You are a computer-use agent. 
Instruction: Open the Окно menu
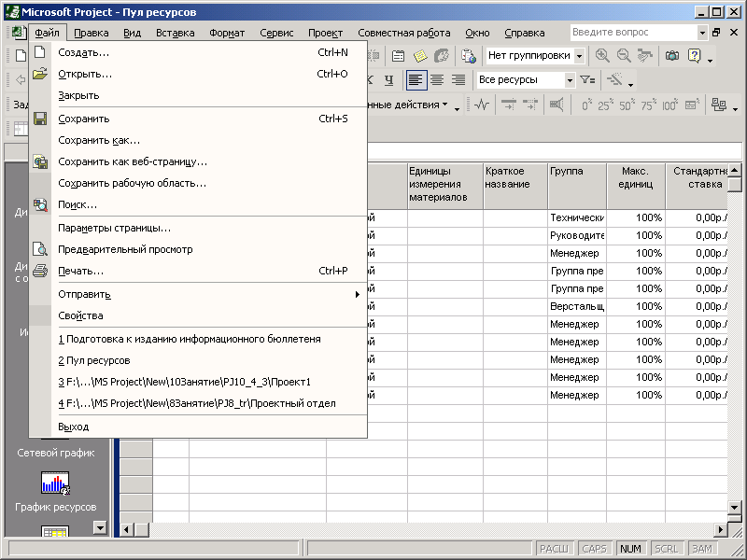[x=477, y=33]
